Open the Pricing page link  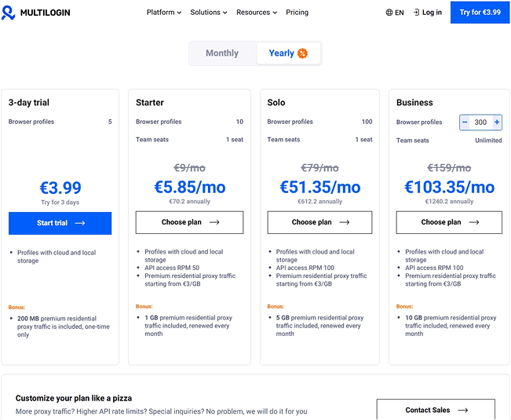pyautogui.click(x=297, y=13)
